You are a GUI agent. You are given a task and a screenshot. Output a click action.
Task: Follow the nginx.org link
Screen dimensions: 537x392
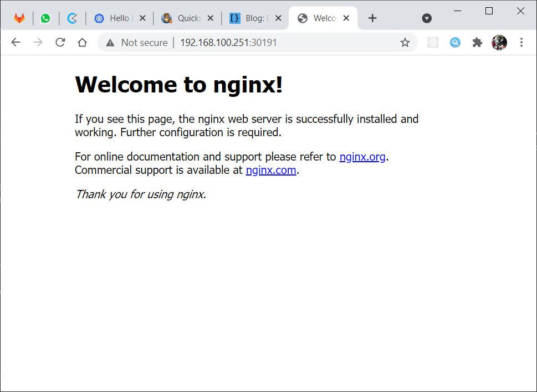(362, 157)
